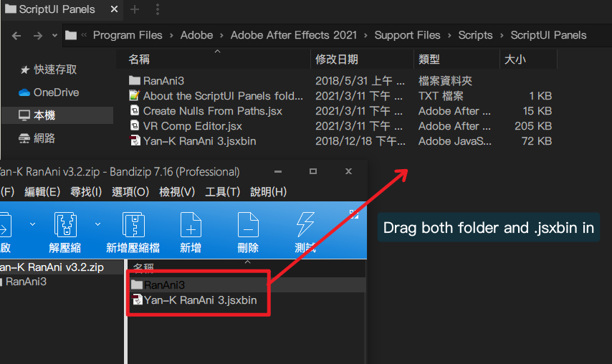Click the Delete (刪除) toolbar icon
This screenshot has width=612, height=364.
click(247, 225)
